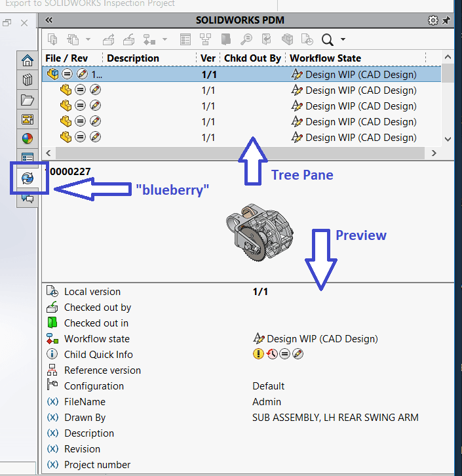The image size is (462, 476).
Task: Click the document with arrow toolbar icon
Action: pyautogui.click(x=266, y=39)
